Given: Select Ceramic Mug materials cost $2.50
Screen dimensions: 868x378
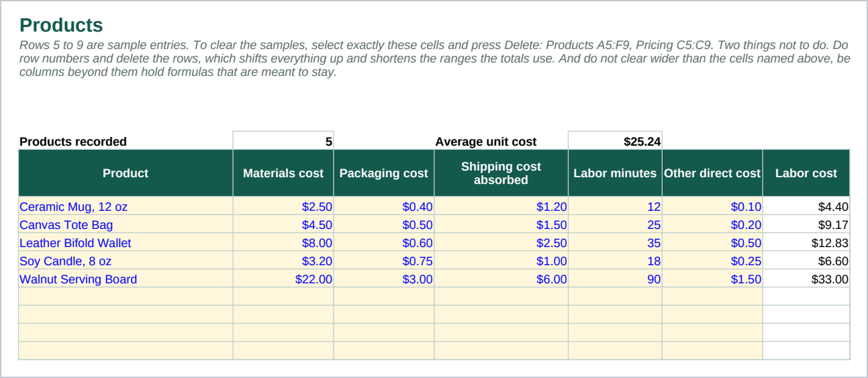Looking at the screenshot, I should point(283,206).
